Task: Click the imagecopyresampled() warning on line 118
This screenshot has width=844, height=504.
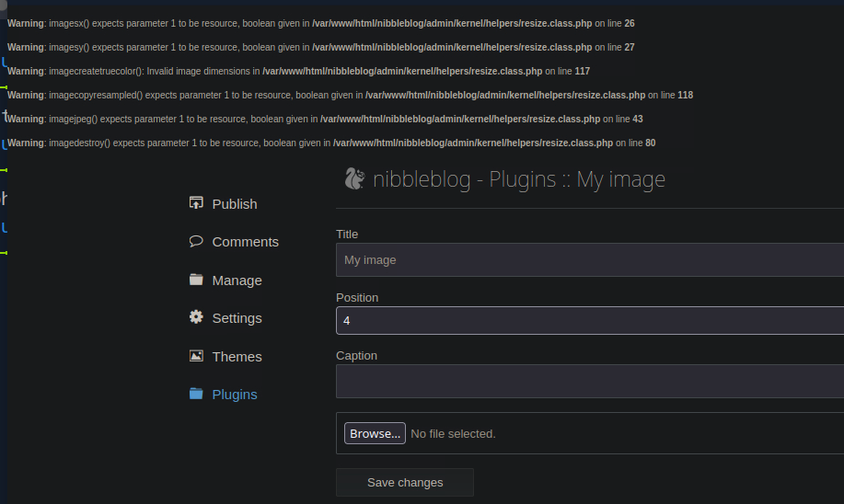Action: (350, 96)
